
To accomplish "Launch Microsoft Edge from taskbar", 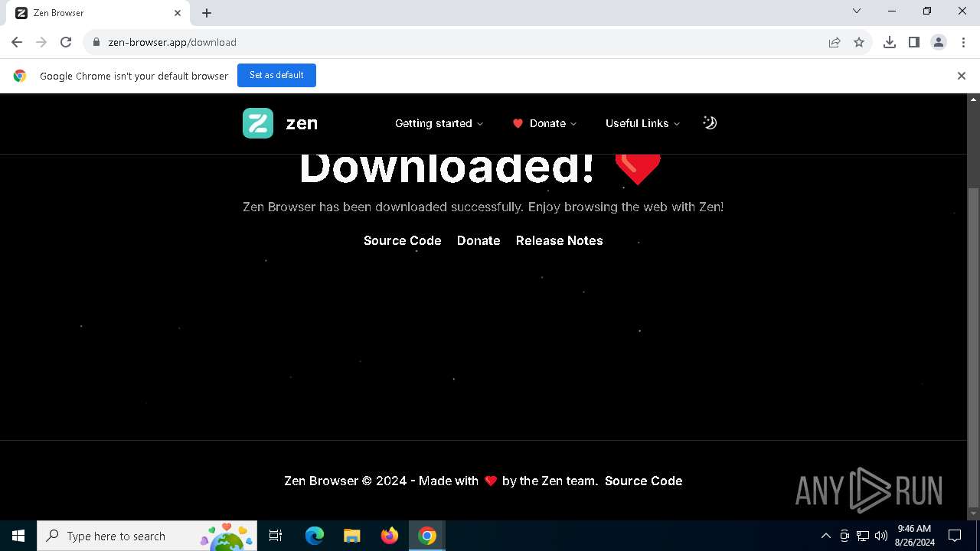I will tap(315, 536).
